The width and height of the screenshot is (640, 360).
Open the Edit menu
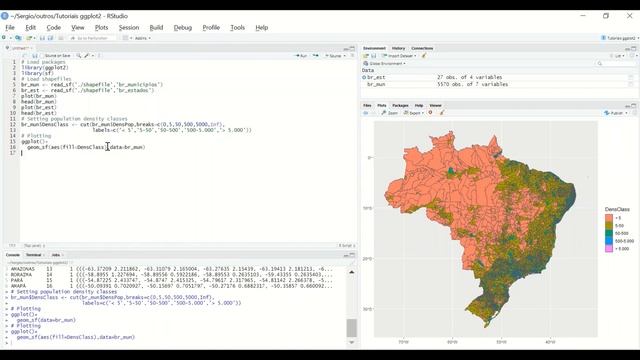(x=31, y=28)
